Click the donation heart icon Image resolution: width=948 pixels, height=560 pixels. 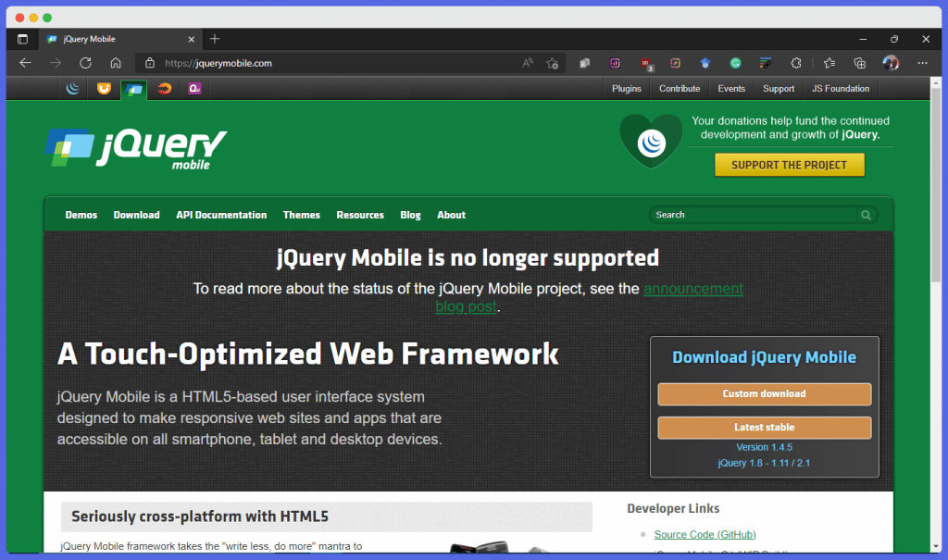(651, 141)
